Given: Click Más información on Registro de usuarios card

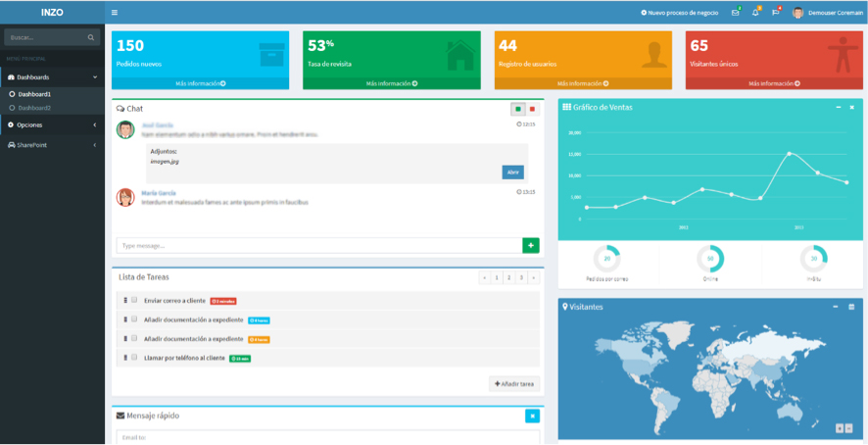Looking at the screenshot, I should (x=583, y=83).
